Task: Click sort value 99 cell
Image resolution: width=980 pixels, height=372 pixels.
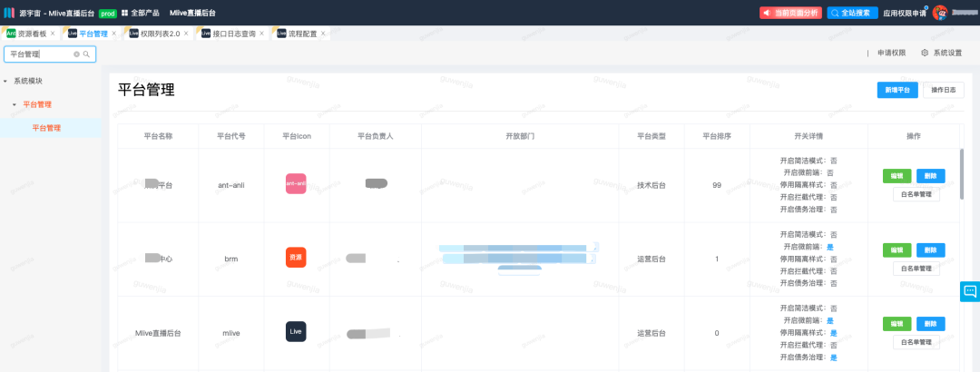Action: (717, 185)
